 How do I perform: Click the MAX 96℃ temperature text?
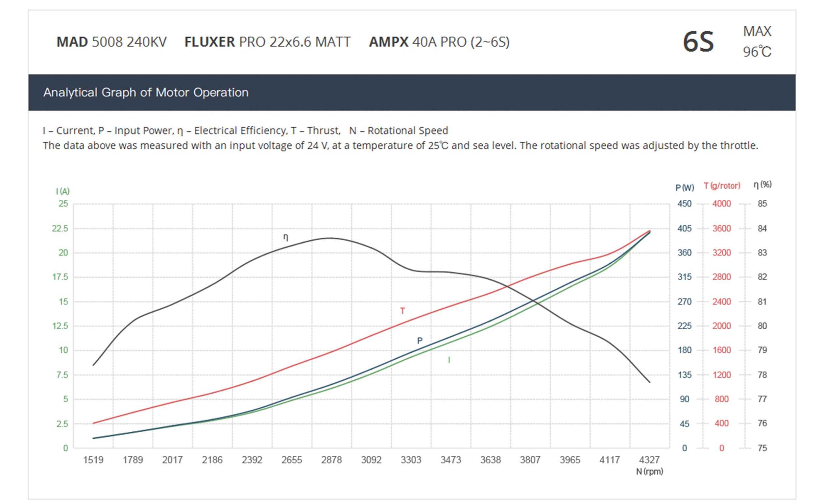tap(757, 42)
